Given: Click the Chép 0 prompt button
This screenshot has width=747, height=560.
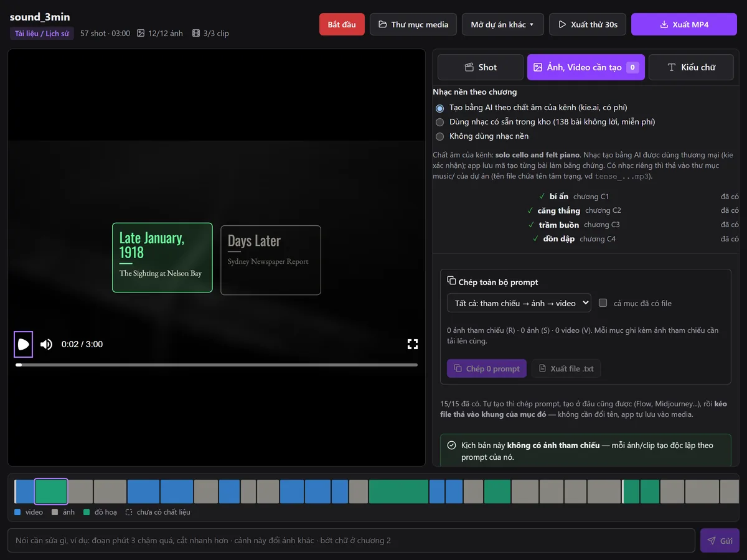Looking at the screenshot, I should 487,368.
